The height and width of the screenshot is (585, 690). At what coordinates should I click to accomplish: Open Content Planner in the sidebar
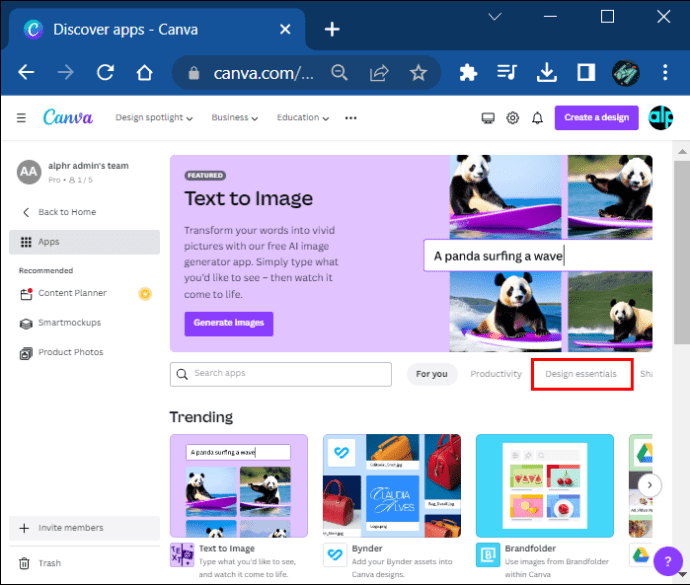coord(84,294)
